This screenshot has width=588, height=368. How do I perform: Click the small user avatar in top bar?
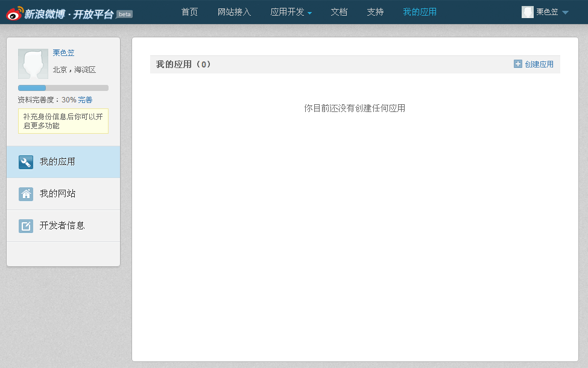click(527, 12)
